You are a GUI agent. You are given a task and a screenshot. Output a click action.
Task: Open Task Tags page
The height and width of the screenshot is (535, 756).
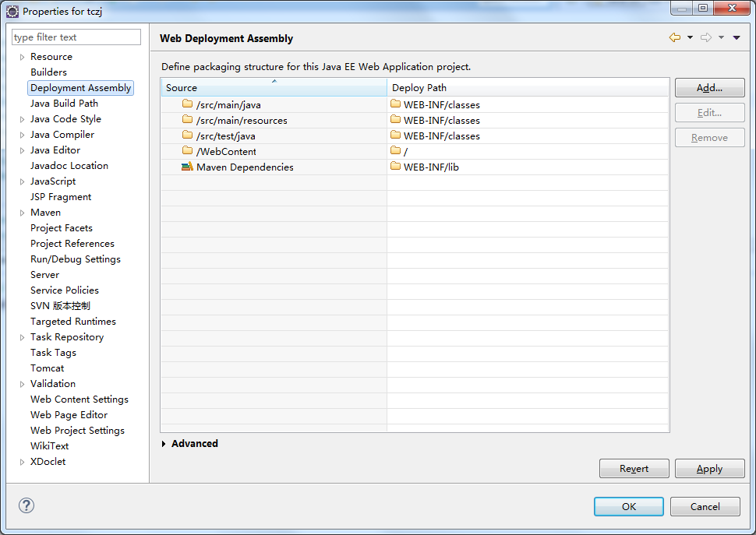[53, 353]
